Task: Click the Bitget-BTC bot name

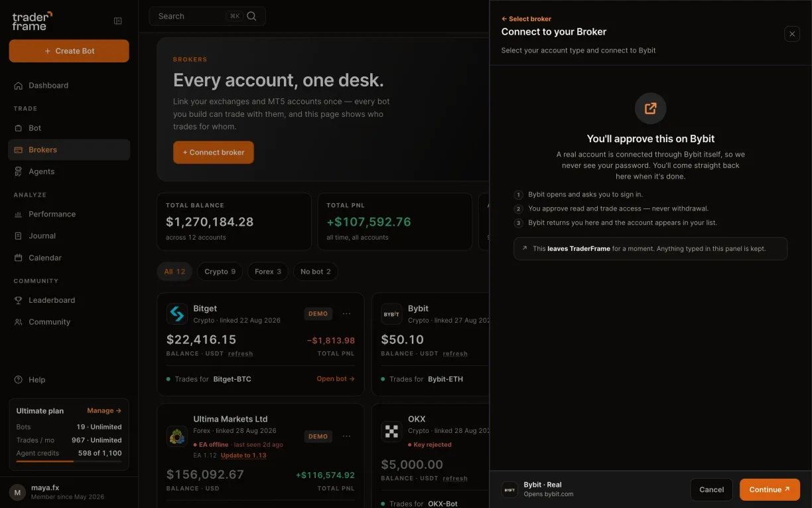Action: coord(232,379)
